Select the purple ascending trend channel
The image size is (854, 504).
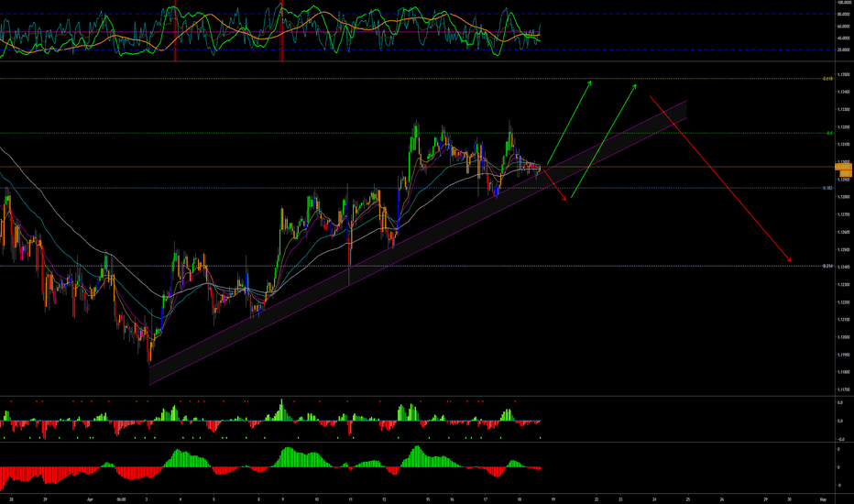418,243
